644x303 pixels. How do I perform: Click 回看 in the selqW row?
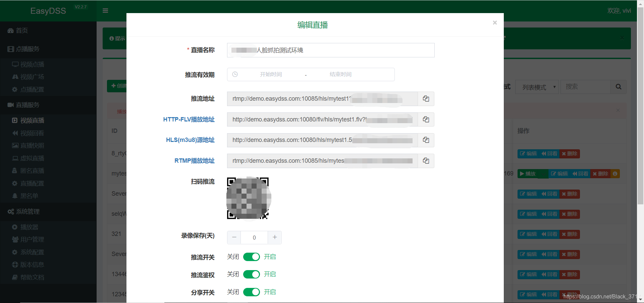(549, 214)
